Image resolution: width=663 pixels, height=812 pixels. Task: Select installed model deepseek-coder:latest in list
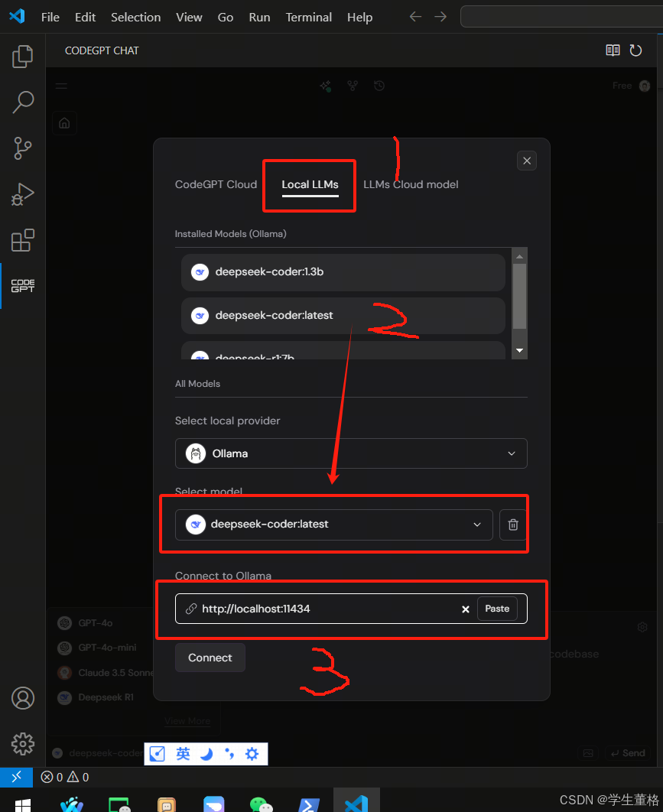pos(343,315)
